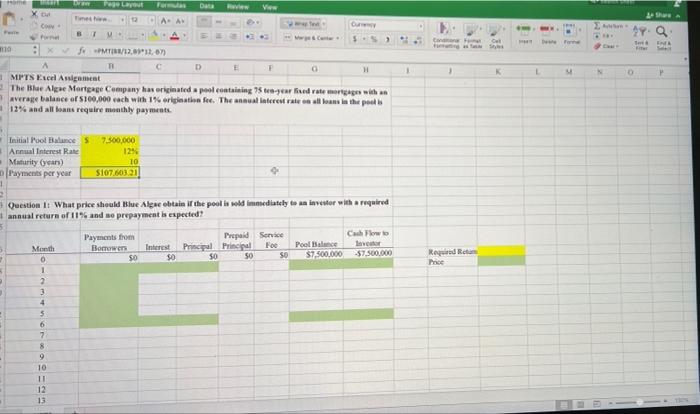Switch to the Draw ribbon tab

82,3
